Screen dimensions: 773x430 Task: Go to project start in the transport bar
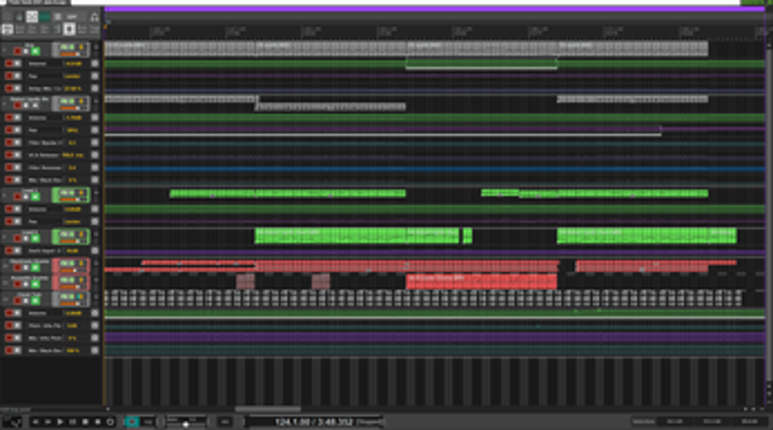35,422
